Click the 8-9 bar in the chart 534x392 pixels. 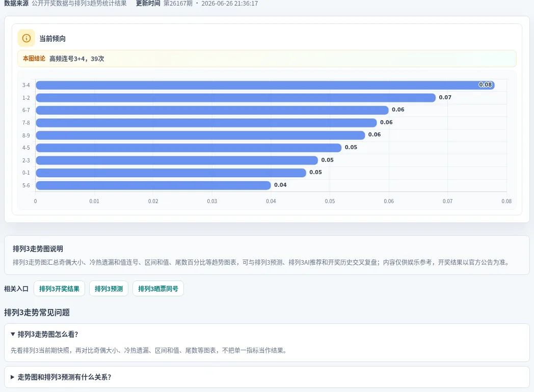[x=200, y=135]
